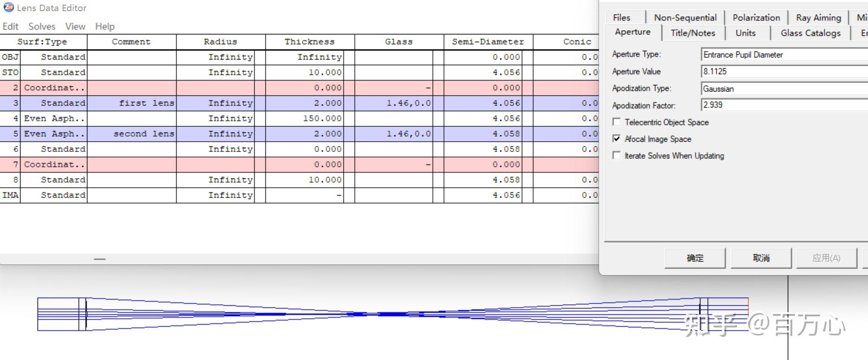Click the Apodization Factor field

[784, 105]
